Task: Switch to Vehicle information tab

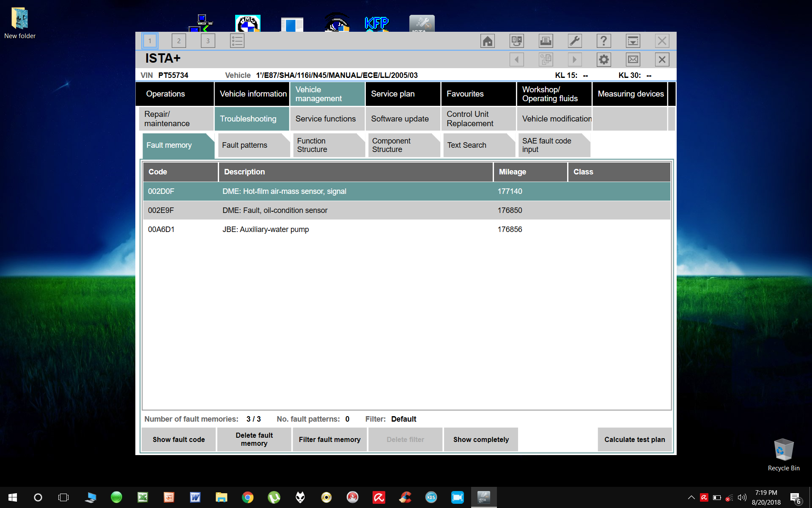Action: tap(252, 94)
